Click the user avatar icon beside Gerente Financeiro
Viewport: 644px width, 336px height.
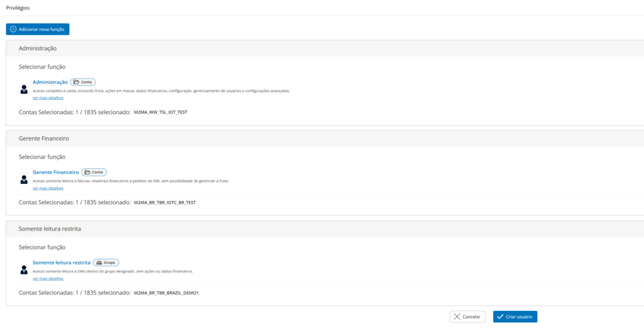(x=24, y=179)
